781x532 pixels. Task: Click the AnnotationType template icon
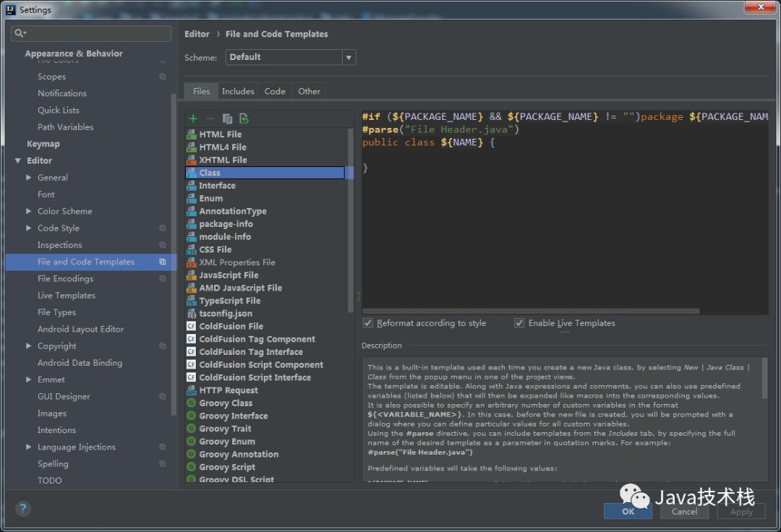coord(191,211)
